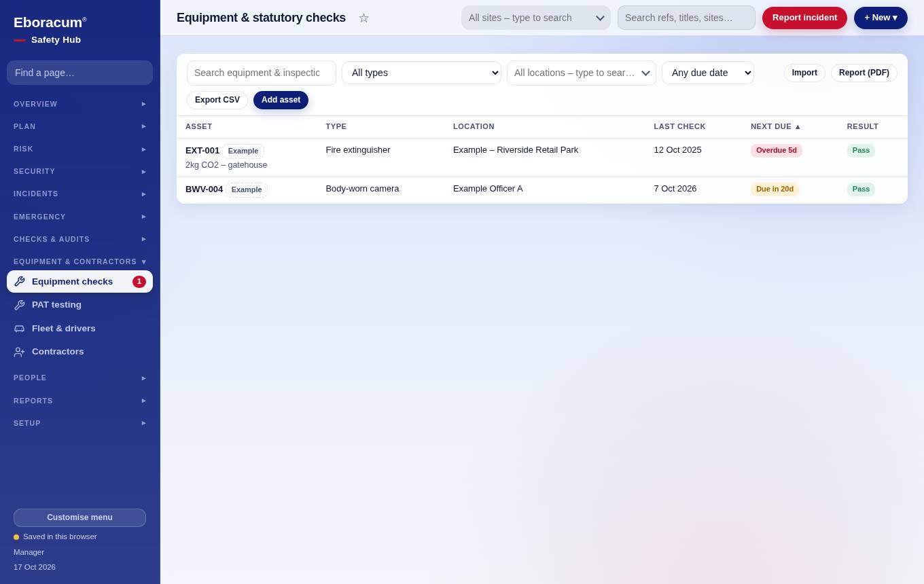Expand the Reports menu section

coord(79,401)
